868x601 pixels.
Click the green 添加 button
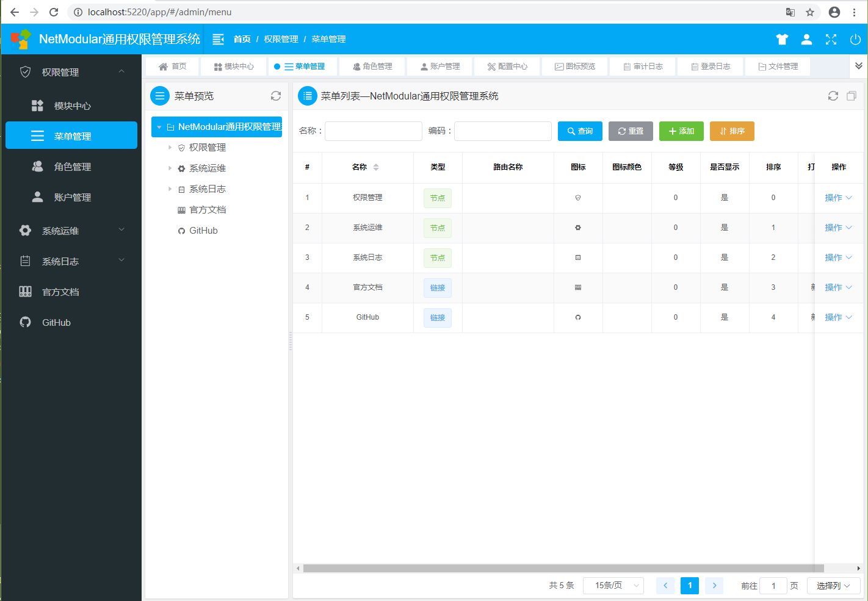[x=681, y=131]
